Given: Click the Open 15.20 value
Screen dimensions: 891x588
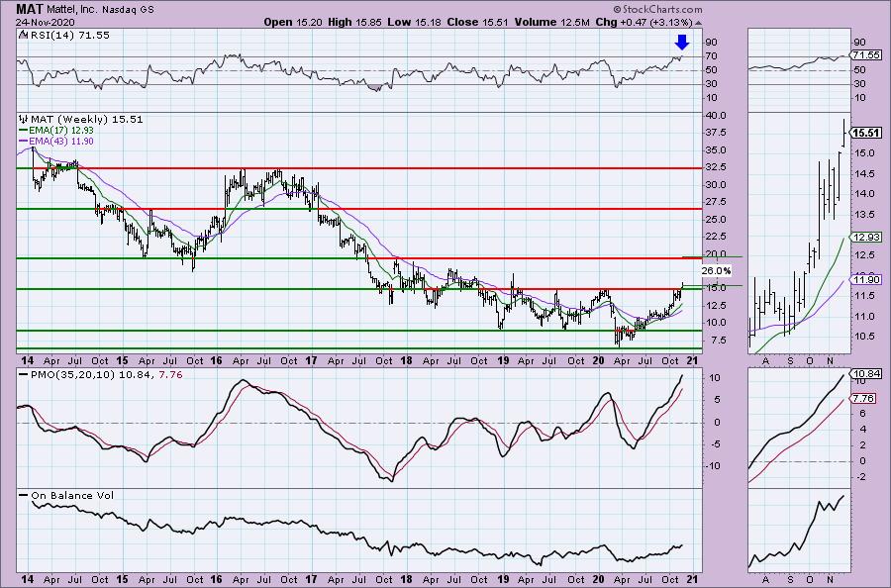Looking at the screenshot, I should click(293, 22).
